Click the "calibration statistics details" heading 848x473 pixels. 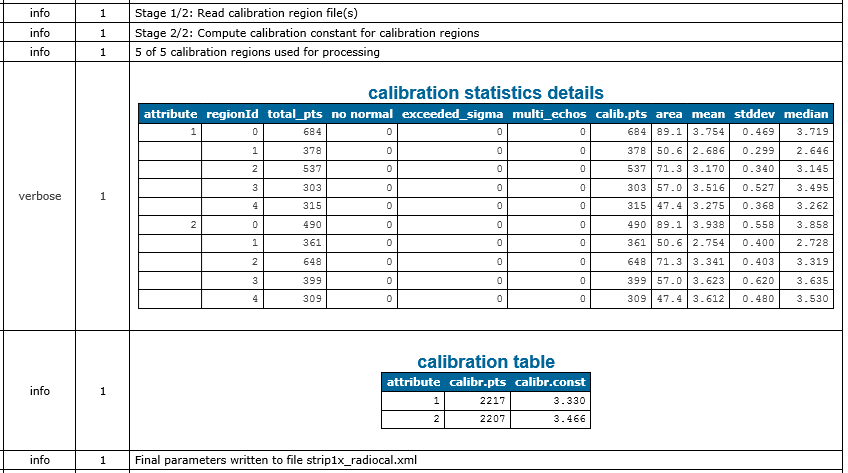(x=485, y=93)
